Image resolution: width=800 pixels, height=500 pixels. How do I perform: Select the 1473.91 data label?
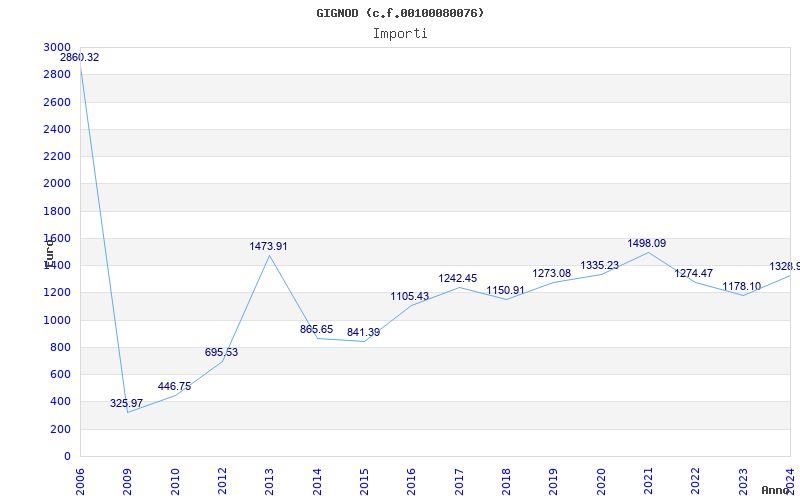(268, 246)
